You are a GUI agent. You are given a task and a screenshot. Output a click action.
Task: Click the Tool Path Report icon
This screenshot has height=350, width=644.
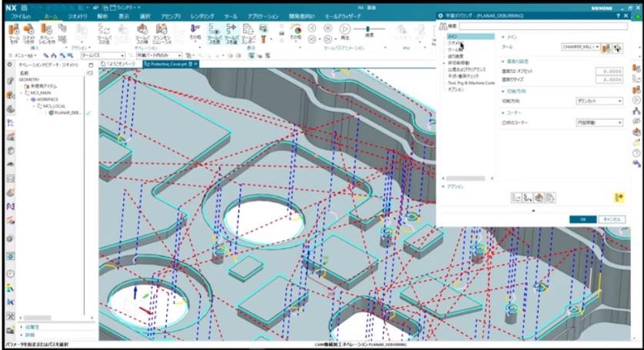tap(248, 29)
